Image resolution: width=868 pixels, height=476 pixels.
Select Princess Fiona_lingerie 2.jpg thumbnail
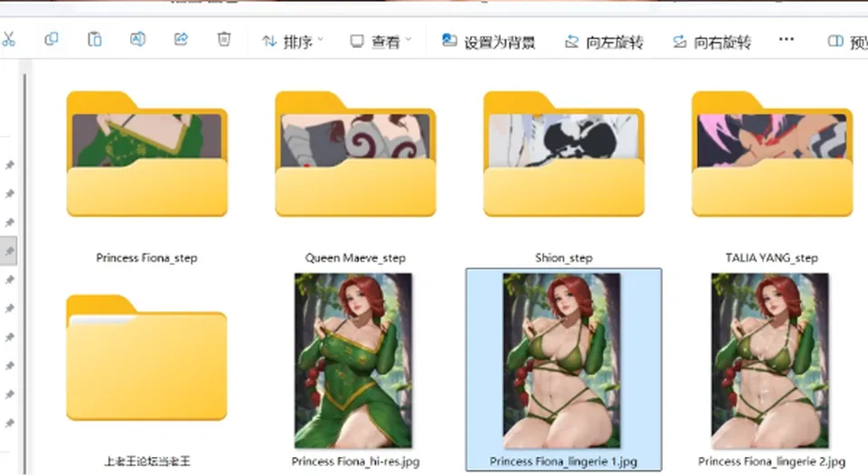tap(770, 360)
